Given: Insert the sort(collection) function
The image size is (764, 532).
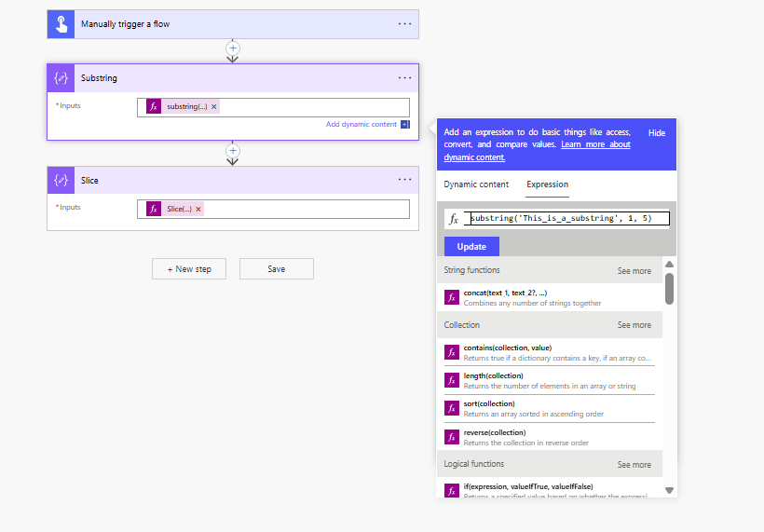Looking at the screenshot, I should (549, 408).
